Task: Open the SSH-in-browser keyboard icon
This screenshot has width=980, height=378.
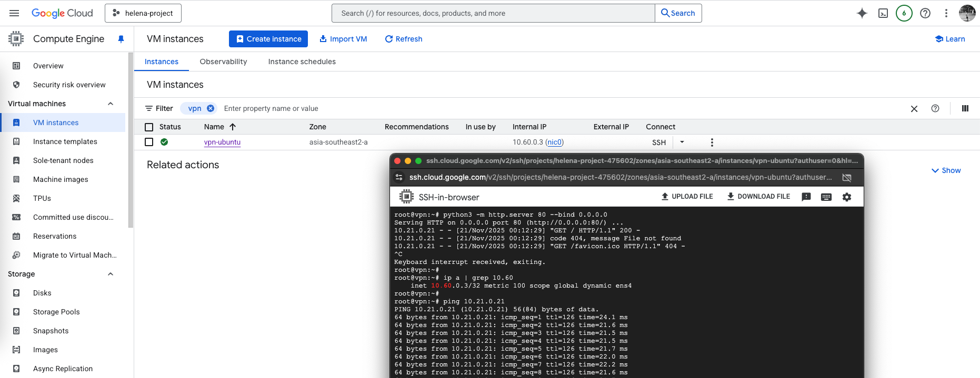Action: [x=826, y=197]
